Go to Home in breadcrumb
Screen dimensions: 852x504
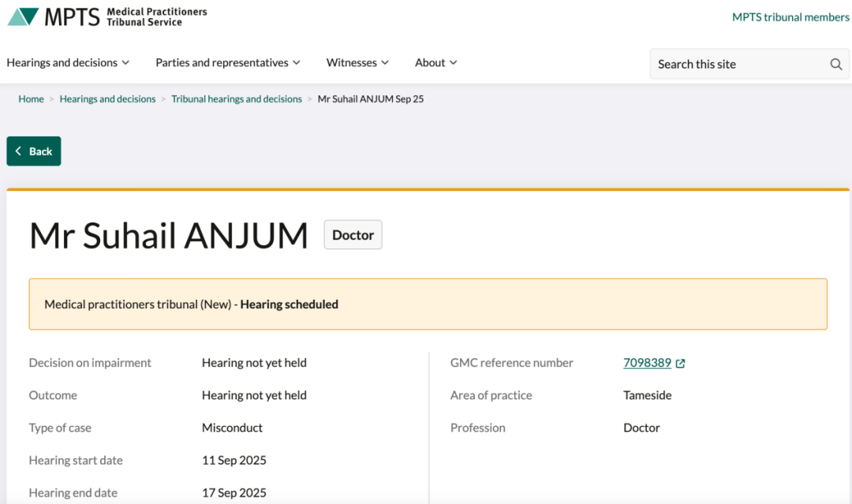(x=32, y=99)
